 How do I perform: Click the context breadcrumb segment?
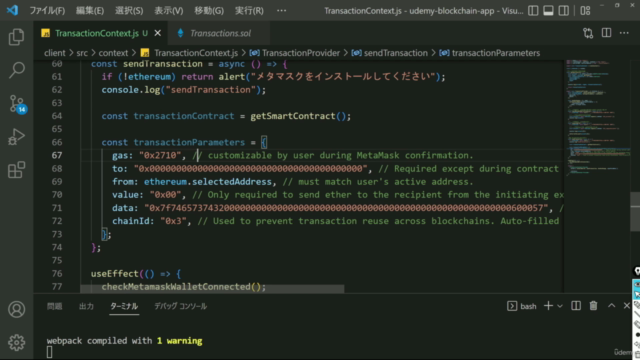tap(113, 53)
